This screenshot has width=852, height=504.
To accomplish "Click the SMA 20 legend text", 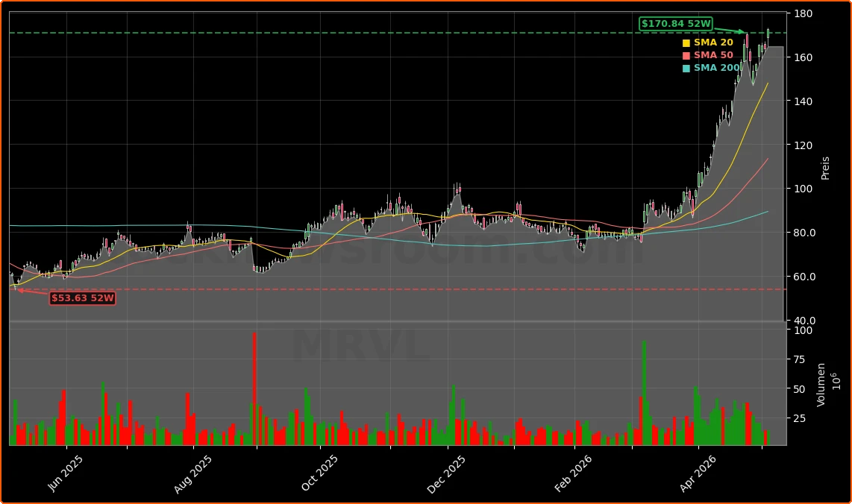I will click(713, 42).
